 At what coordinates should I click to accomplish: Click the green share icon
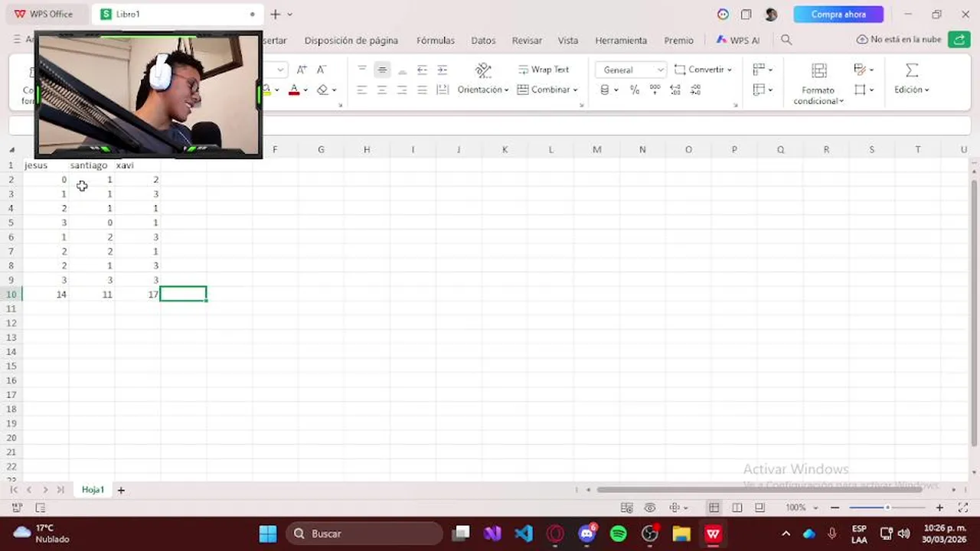coord(959,40)
